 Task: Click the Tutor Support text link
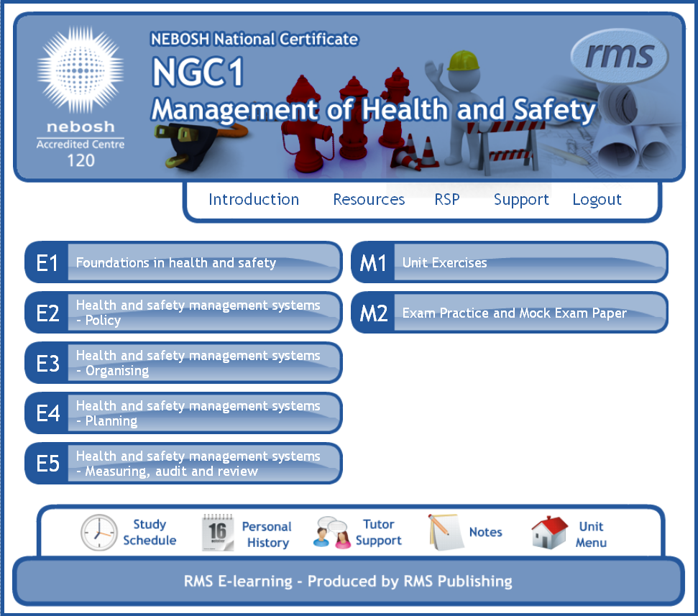[x=379, y=533]
